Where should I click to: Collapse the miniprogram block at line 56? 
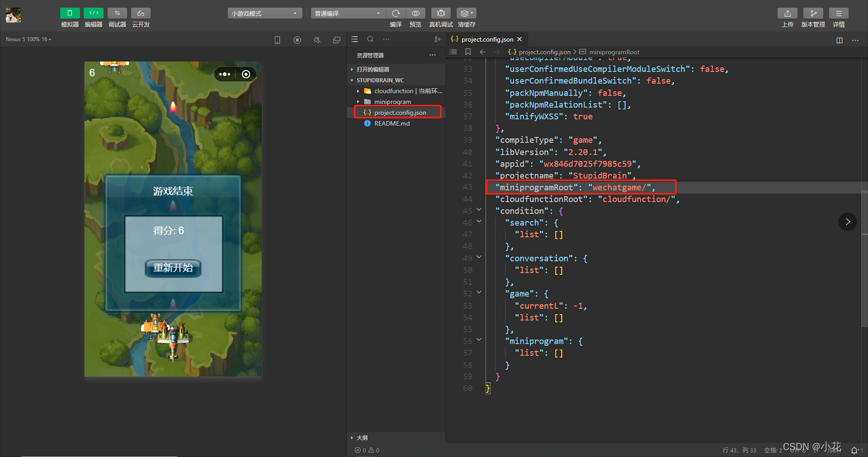(479, 340)
